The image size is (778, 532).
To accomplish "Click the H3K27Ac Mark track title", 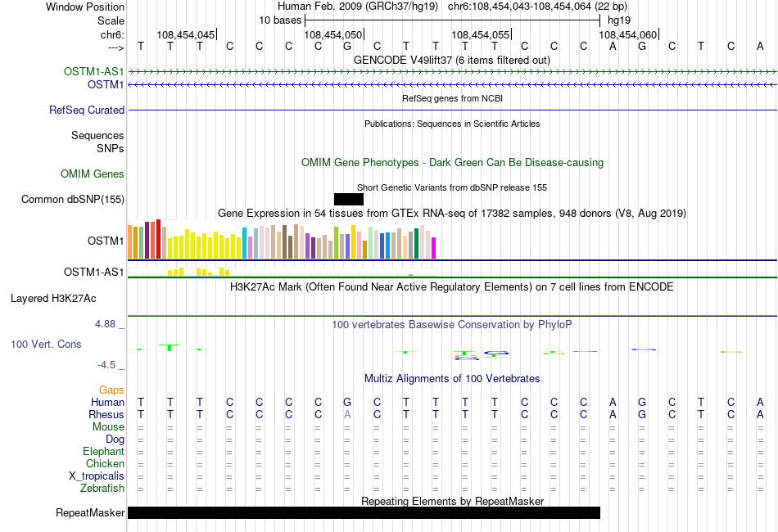I will click(x=452, y=286).
